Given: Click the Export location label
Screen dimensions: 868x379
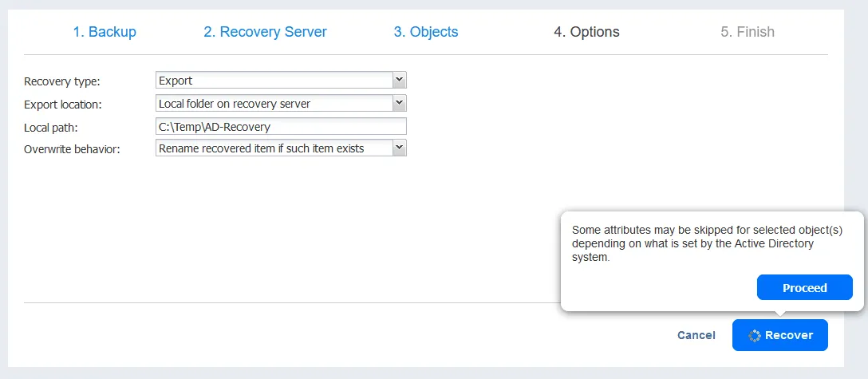Looking at the screenshot, I should pyautogui.click(x=63, y=105).
